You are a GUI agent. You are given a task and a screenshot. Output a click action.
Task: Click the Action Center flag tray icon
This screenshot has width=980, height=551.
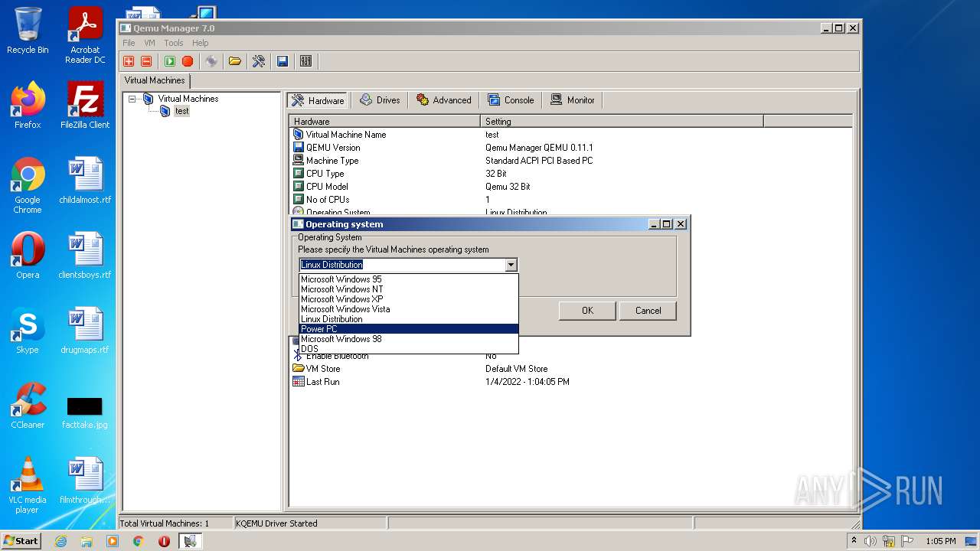point(906,541)
